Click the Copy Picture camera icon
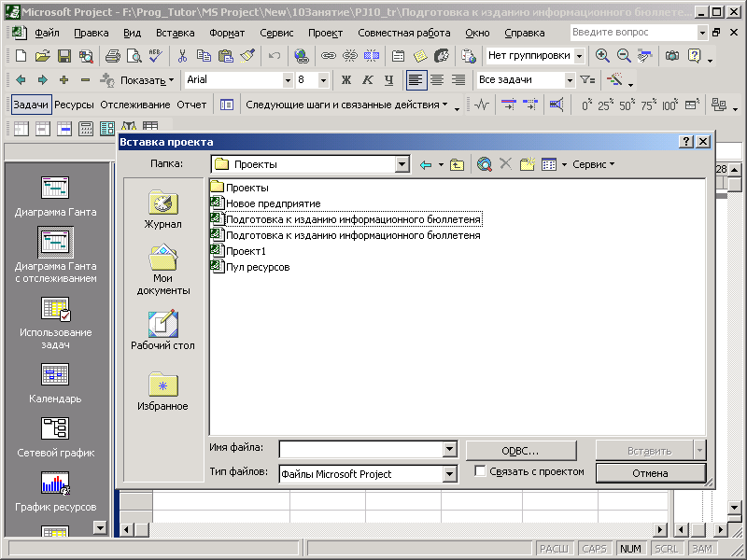747x560 pixels. 672,56
